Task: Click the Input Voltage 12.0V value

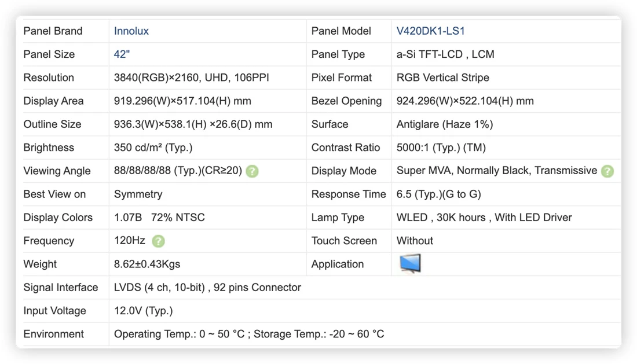Action: click(x=144, y=311)
